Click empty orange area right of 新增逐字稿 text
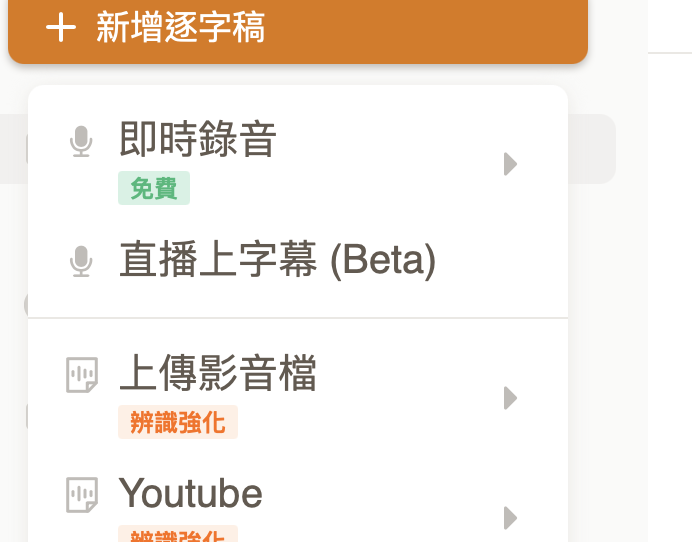 [420, 28]
